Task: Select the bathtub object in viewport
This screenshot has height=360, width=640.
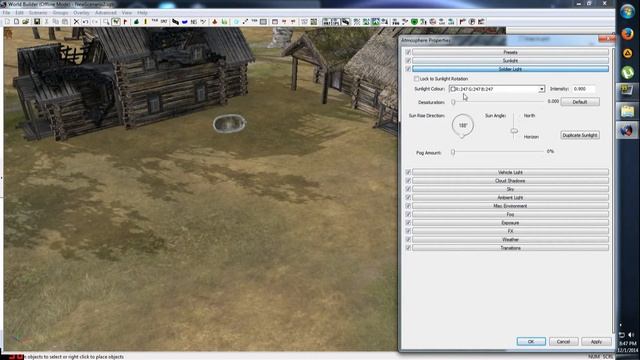Action: [x=229, y=124]
